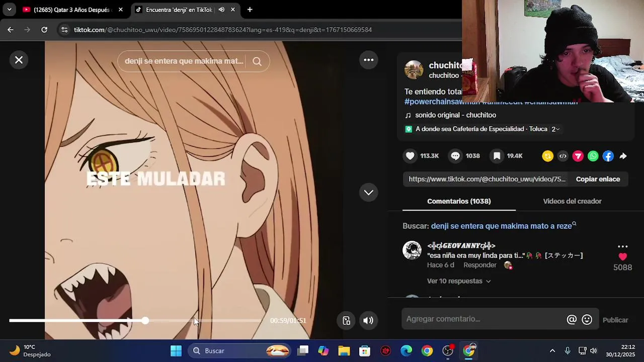Viewport: 644px width, 362px height.
Task: Mute the TikTok tab via its speaker icon
Action: (x=221, y=10)
